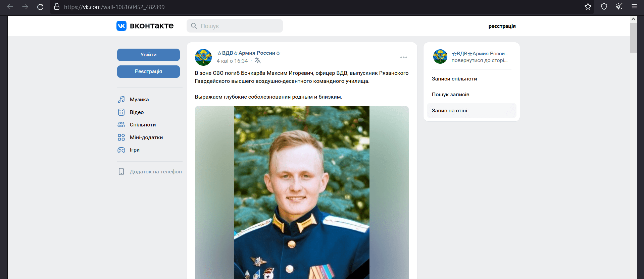Click the Пошук search input field
The image size is (644, 279).
click(x=235, y=26)
